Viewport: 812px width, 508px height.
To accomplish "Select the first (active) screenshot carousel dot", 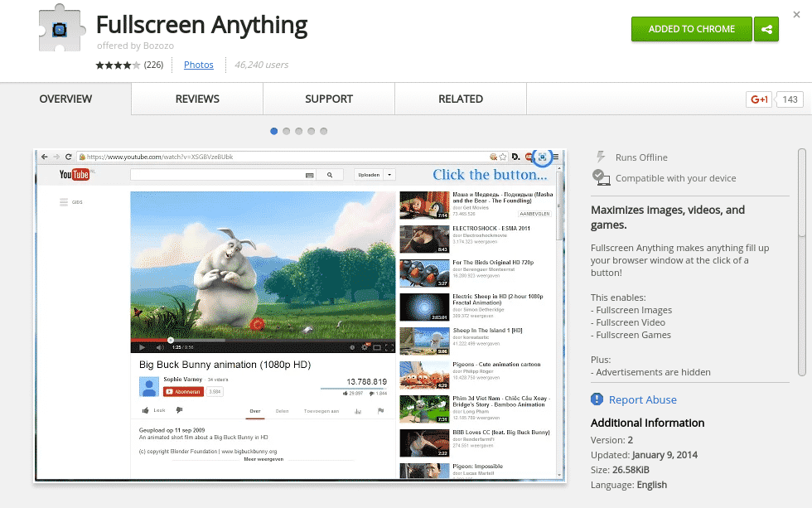I will 274,131.
